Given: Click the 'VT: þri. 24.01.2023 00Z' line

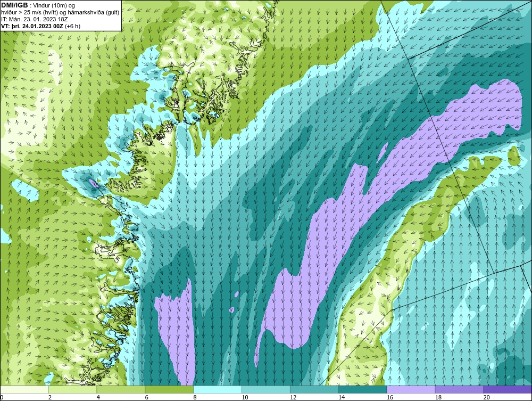Looking at the screenshot, I should click(x=32, y=26).
